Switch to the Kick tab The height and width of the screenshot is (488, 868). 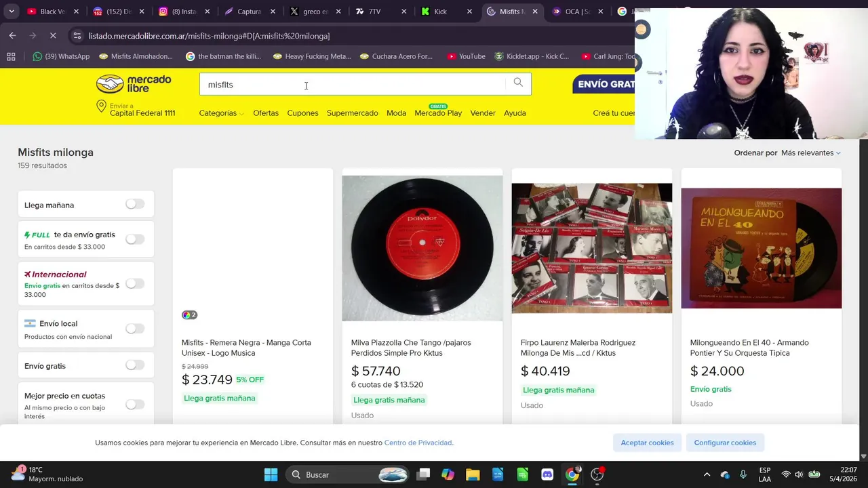[x=439, y=12]
